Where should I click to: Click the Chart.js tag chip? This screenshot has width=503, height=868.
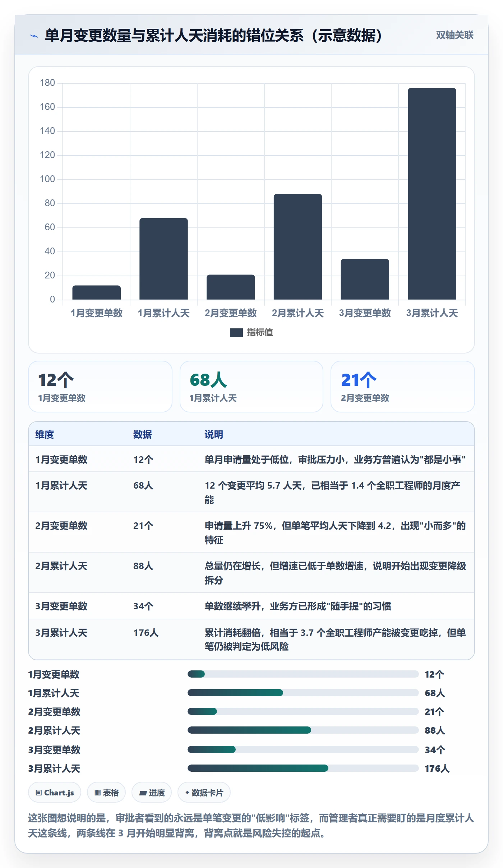[x=55, y=792]
